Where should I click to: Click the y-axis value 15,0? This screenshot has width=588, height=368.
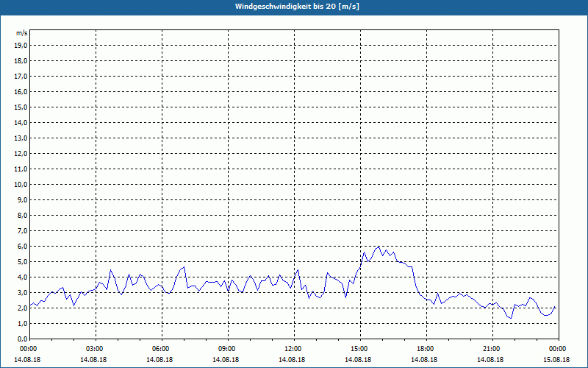point(21,107)
